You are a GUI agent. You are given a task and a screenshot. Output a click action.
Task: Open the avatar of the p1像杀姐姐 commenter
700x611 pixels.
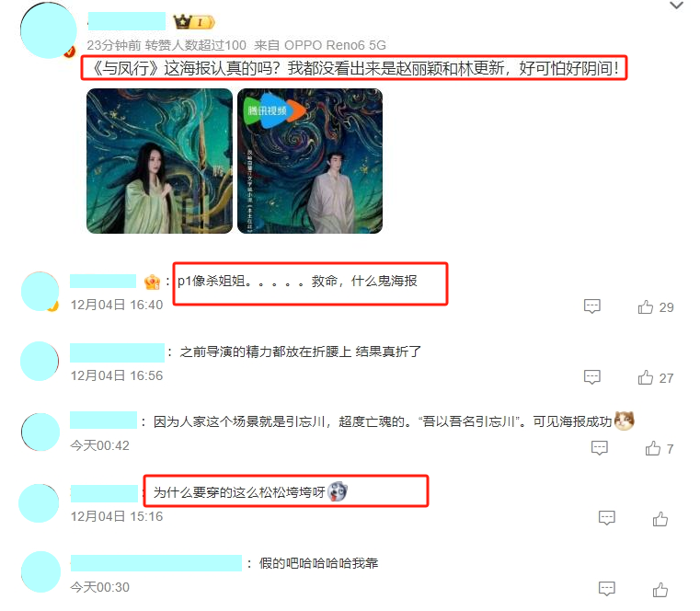tap(40, 291)
